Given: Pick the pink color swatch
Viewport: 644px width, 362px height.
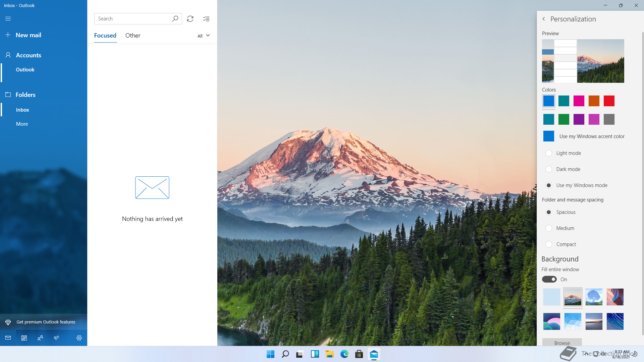Looking at the screenshot, I should coord(579,101).
